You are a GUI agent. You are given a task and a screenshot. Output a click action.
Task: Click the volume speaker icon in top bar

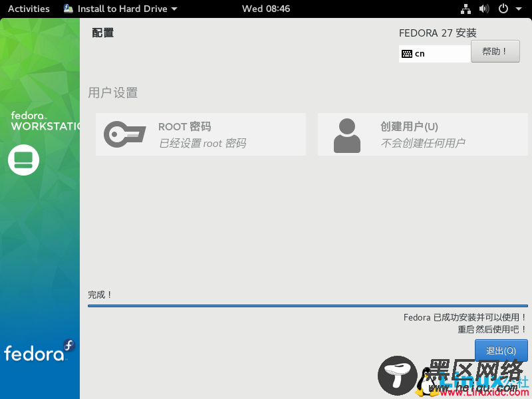484,9
